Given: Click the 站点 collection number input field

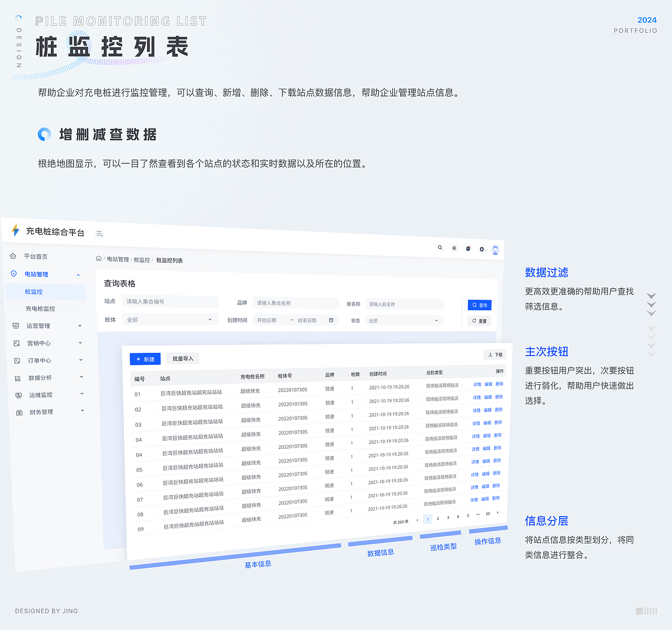Looking at the screenshot, I should coord(170,301).
